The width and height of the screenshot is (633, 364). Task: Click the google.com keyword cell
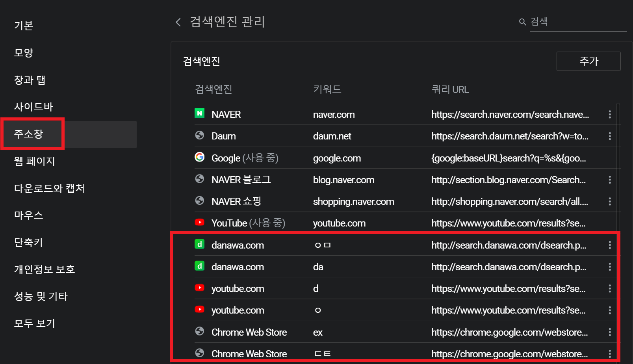pos(337,158)
